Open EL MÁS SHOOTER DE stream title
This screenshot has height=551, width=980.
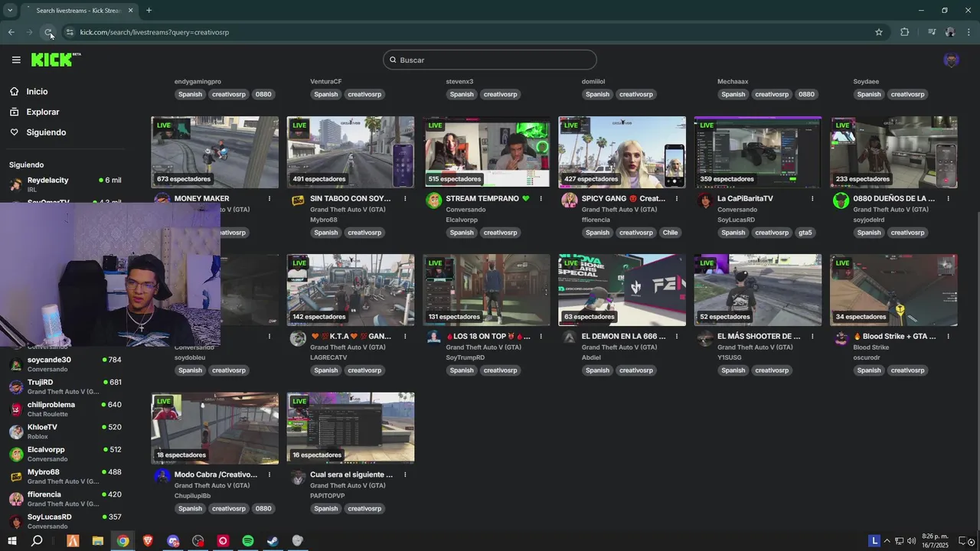pos(759,336)
